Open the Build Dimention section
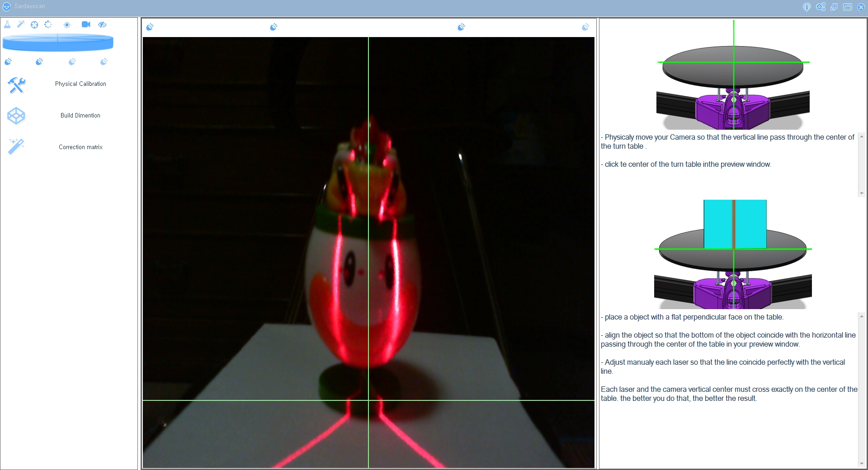The image size is (868, 470). pyautogui.click(x=80, y=116)
